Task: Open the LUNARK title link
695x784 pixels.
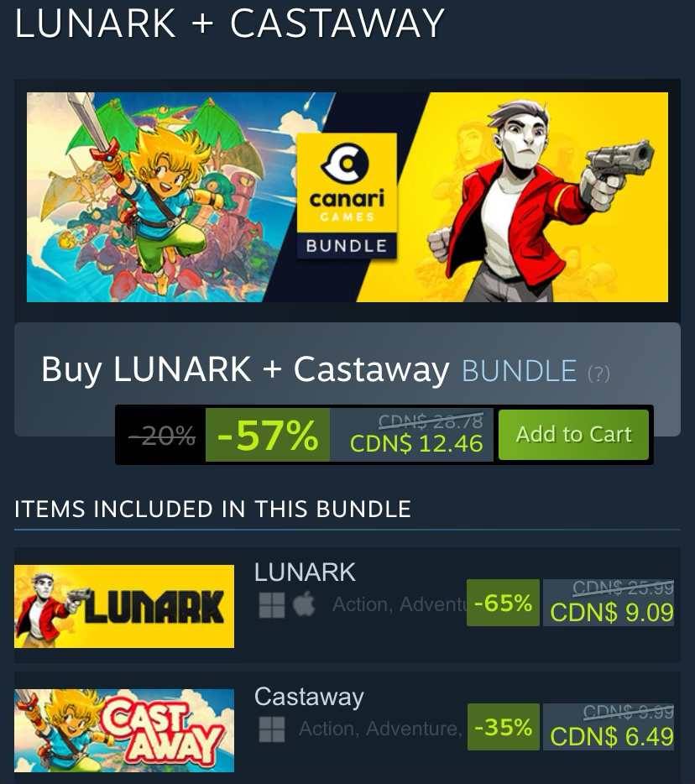Action: click(x=305, y=572)
